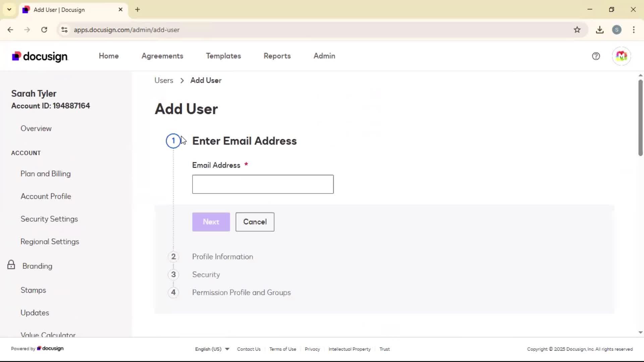Click the Sarah Tyler account name
Image resolution: width=644 pixels, height=362 pixels.
pos(34,94)
